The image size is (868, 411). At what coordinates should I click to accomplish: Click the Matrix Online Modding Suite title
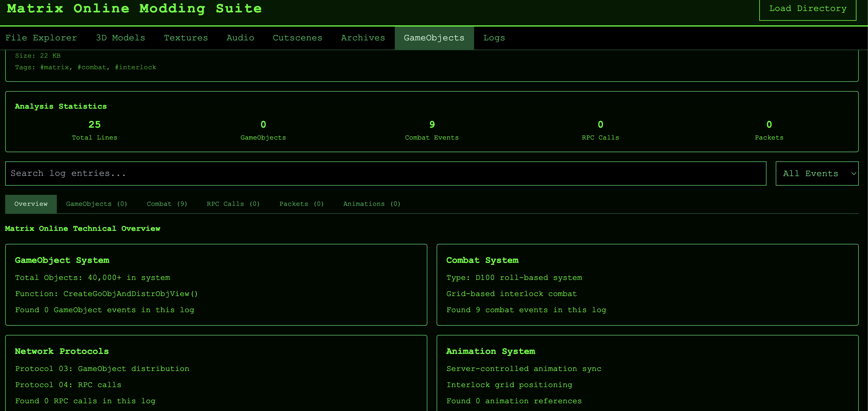[134, 9]
